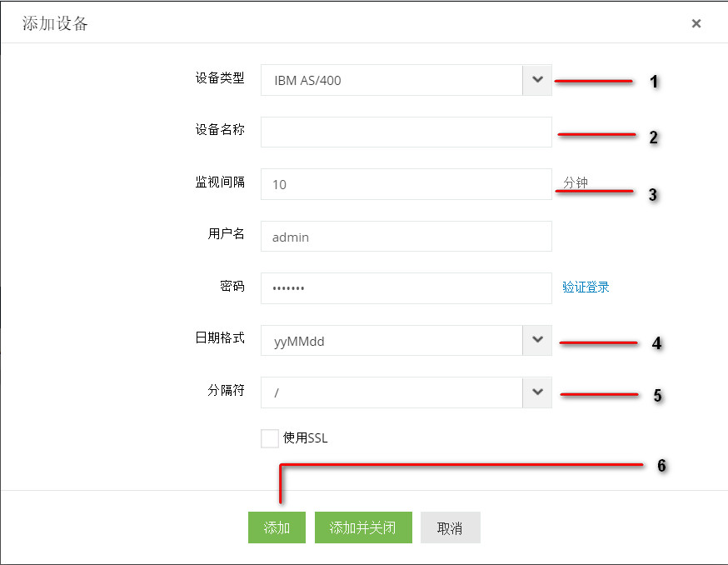This screenshot has width=728, height=565.
Task: Click the 监视间隔 field showing 10
Action: point(406,184)
